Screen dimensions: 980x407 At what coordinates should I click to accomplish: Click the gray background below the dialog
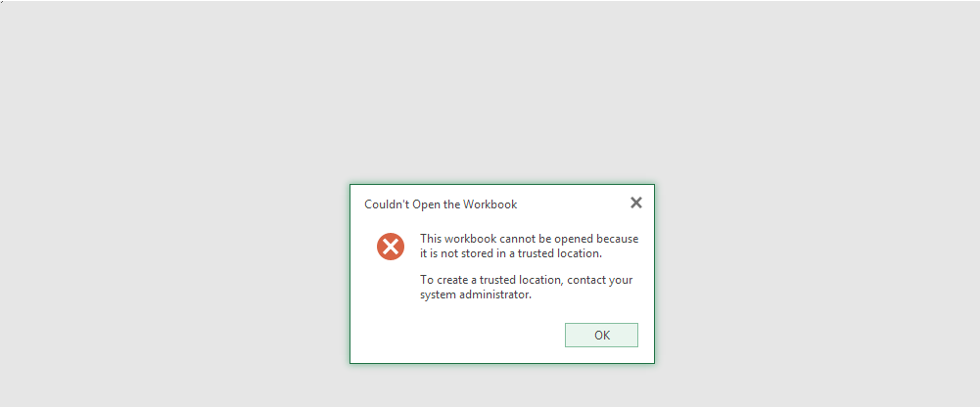click(x=490, y=385)
